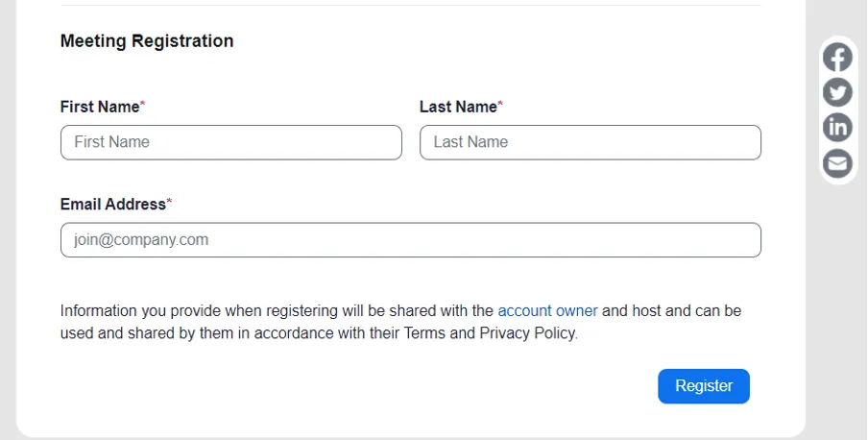This screenshot has width=868, height=440.
Task: Click the red asterisk beside Last Name
Action: [500, 106]
